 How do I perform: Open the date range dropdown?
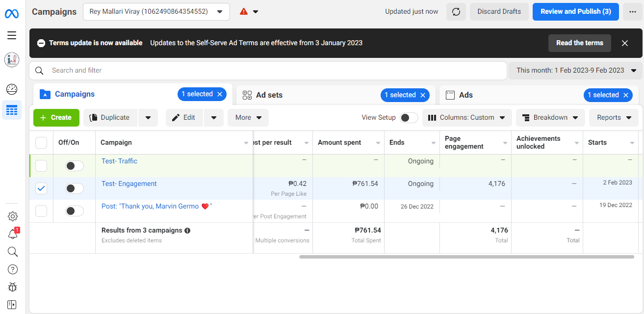(575, 71)
